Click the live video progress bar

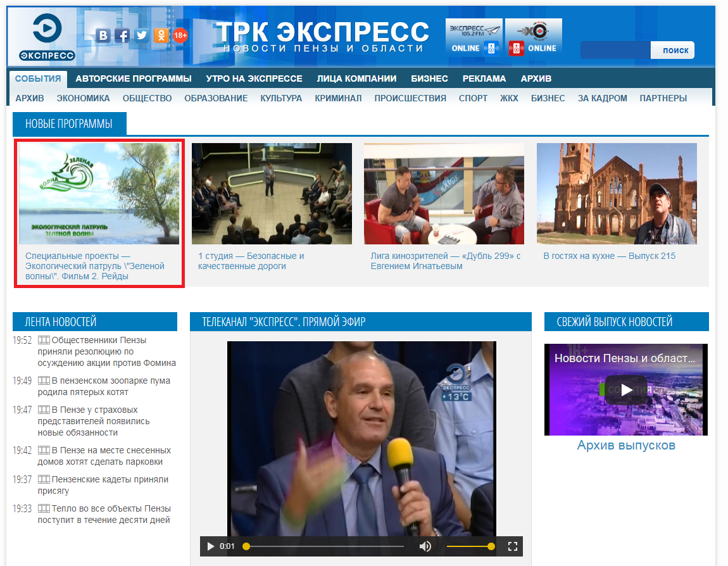324,546
